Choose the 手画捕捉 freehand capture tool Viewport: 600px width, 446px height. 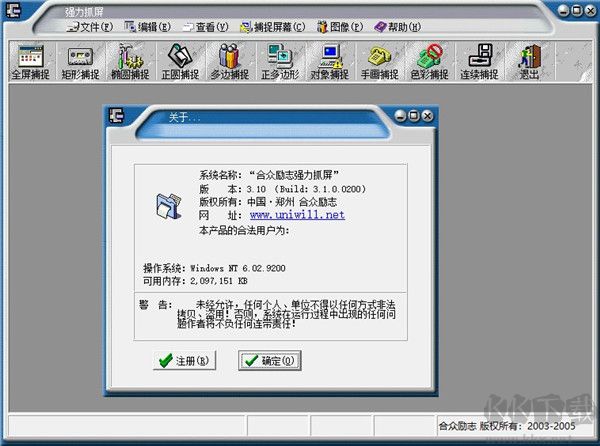pos(380,62)
